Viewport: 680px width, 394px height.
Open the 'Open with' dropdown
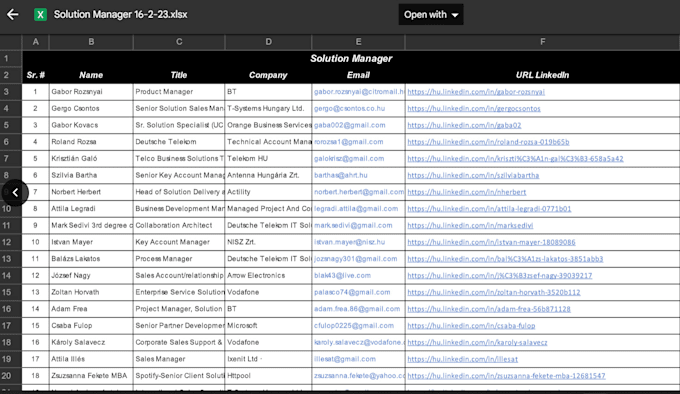(431, 15)
